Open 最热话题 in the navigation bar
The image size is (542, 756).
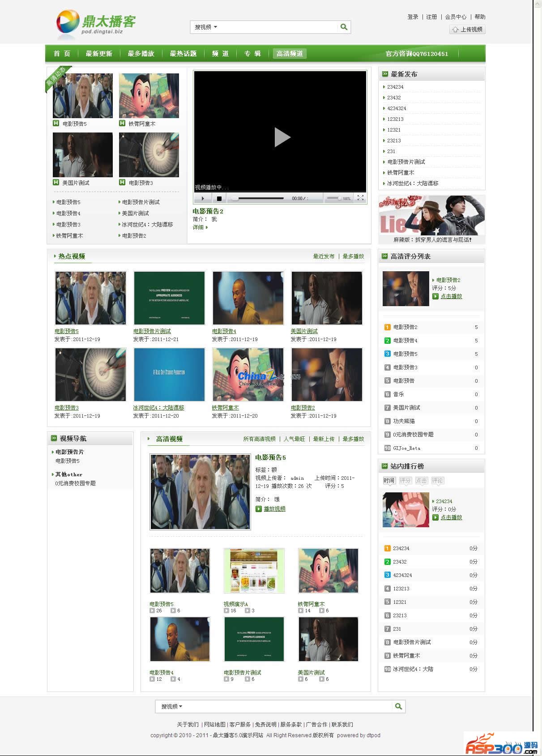point(183,54)
